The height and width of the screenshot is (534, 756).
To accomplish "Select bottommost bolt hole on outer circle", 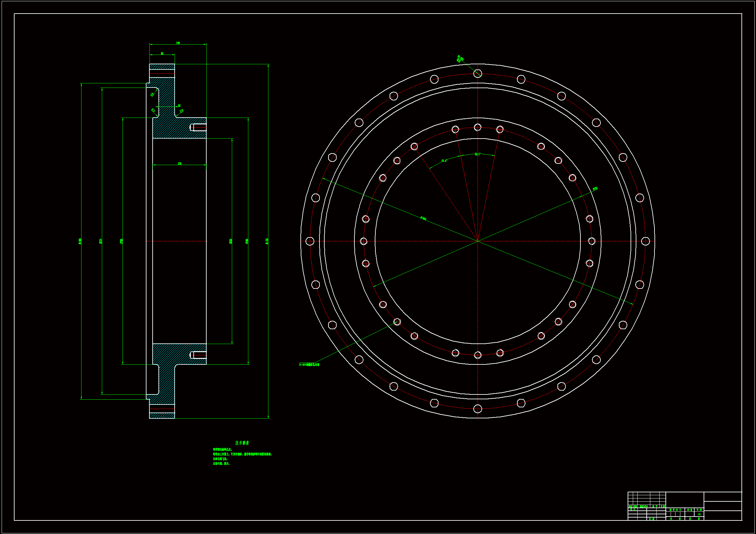I will [x=478, y=409].
